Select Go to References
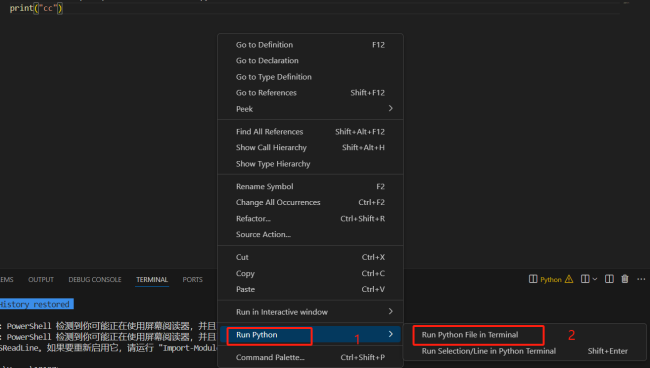650x368 pixels. coord(310,93)
